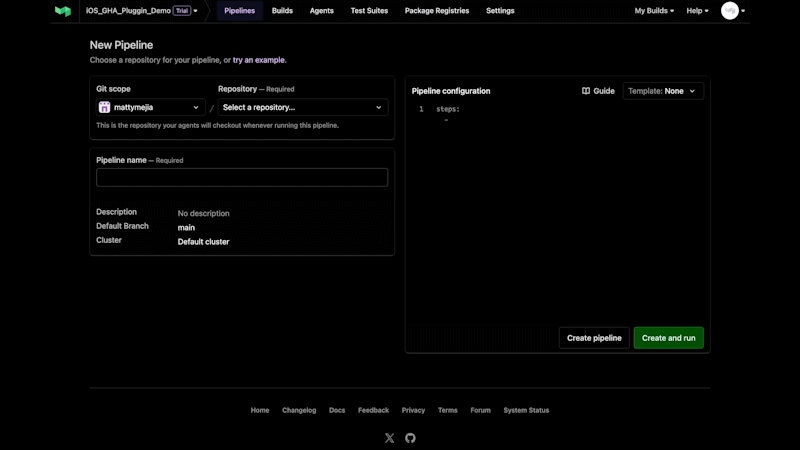800x450 pixels.
Task: Open the Settings tab
Action: tap(500, 11)
